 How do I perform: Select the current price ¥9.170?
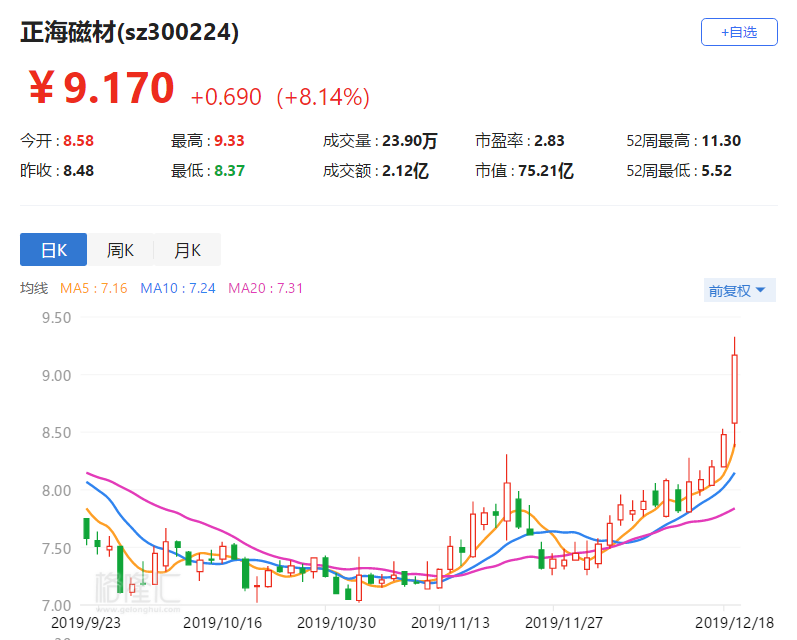(101, 88)
